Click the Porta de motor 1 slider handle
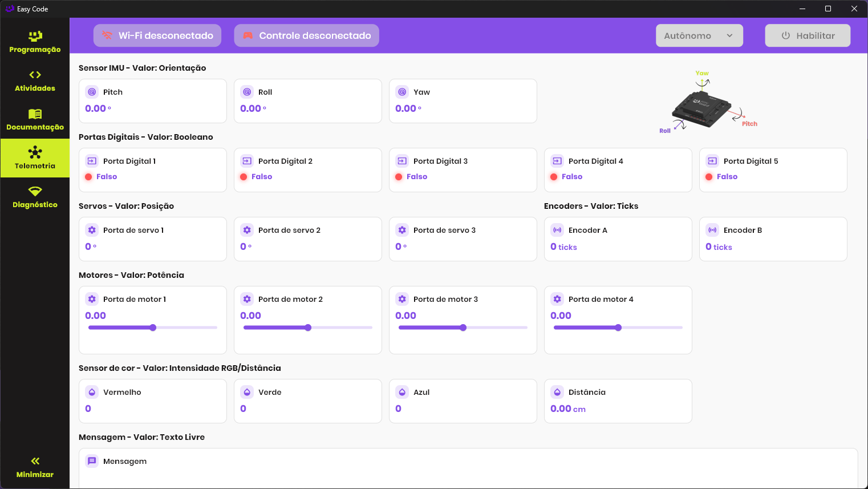 [x=153, y=328]
